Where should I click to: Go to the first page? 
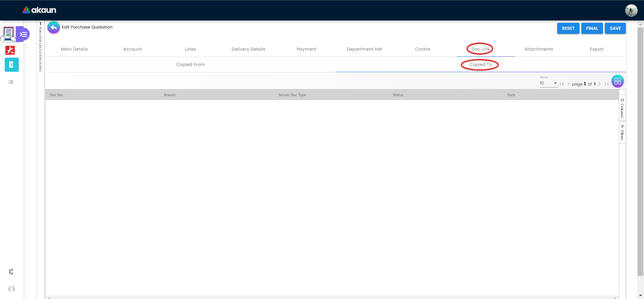pyautogui.click(x=562, y=84)
